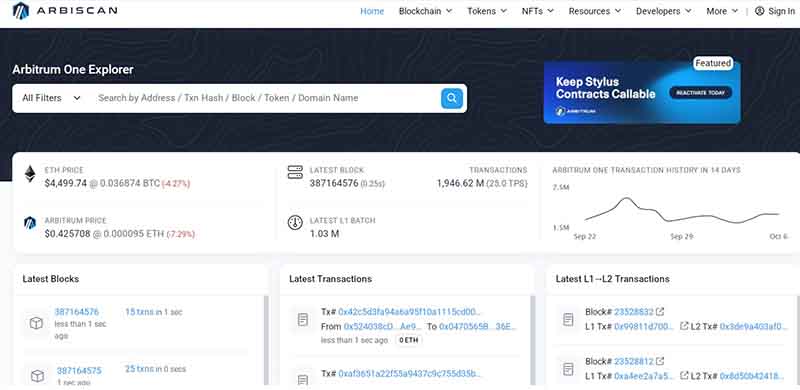This screenshot has height=390, width=800.
Task: Click the Sign In user icon
Action: 760,11
